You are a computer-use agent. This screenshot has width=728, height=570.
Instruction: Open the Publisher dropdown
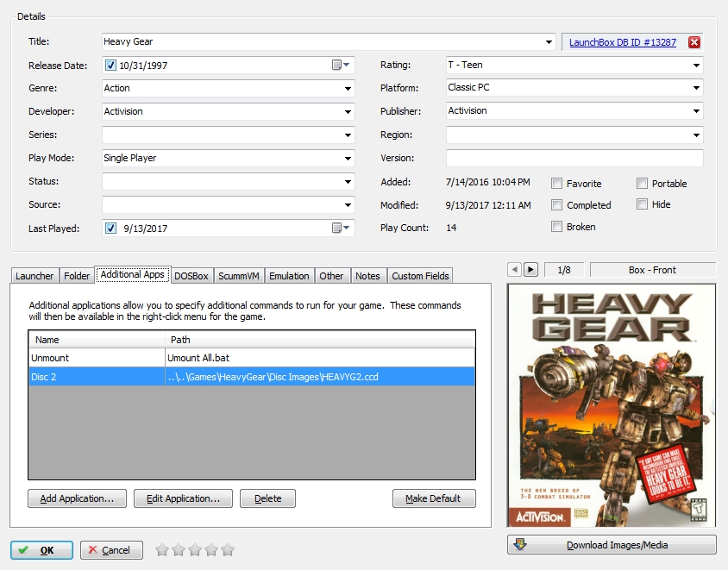click(x=696, y=111)
